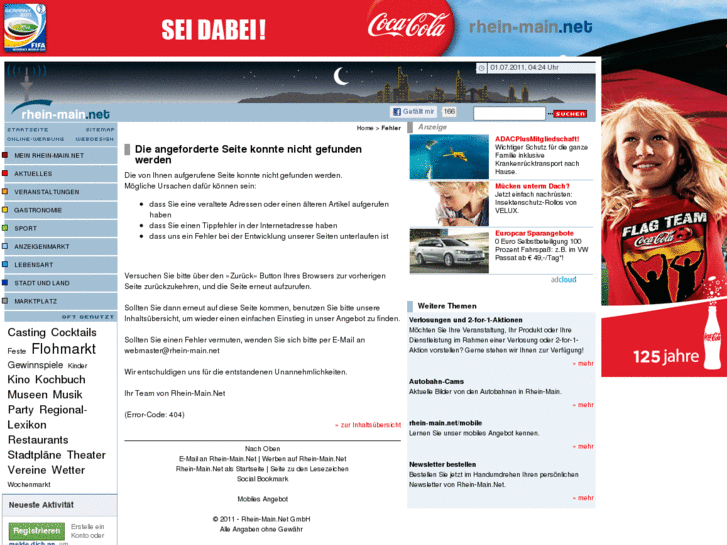Image resolution: width=727 pixels, height=545 pixels.
Task: Click the 'Social Bookmark' footer link
Action: (x=262, y=479)
